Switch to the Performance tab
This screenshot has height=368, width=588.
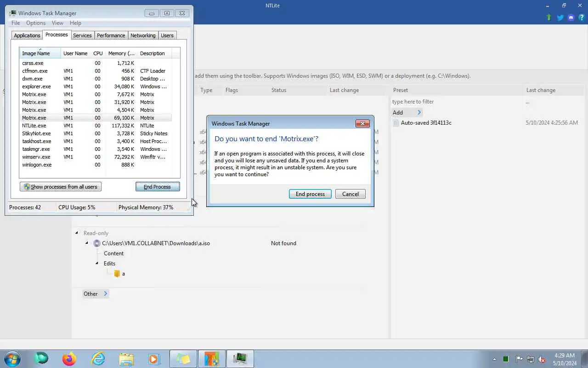point(111,35)
